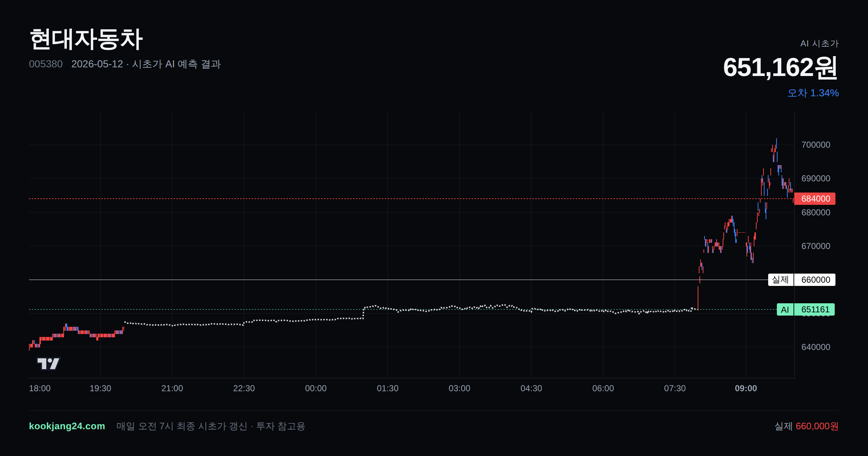Click the date text 2026-05-12
Screen dimensions: 868x456
[x=97, y=64]
